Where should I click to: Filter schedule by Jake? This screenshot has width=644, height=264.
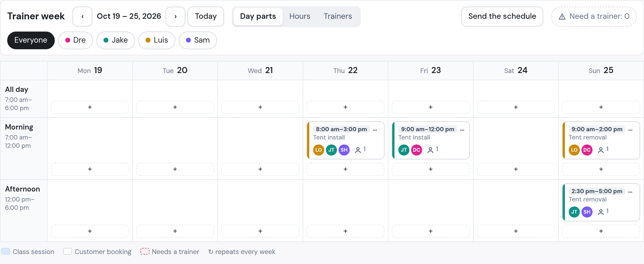115,40
